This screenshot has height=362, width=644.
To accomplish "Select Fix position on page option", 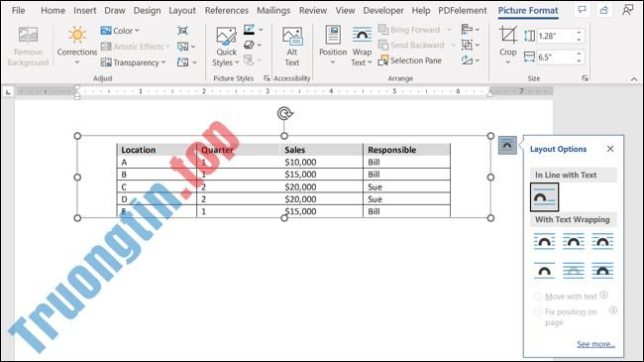I will pyautogui.click(x=566, y=317).
